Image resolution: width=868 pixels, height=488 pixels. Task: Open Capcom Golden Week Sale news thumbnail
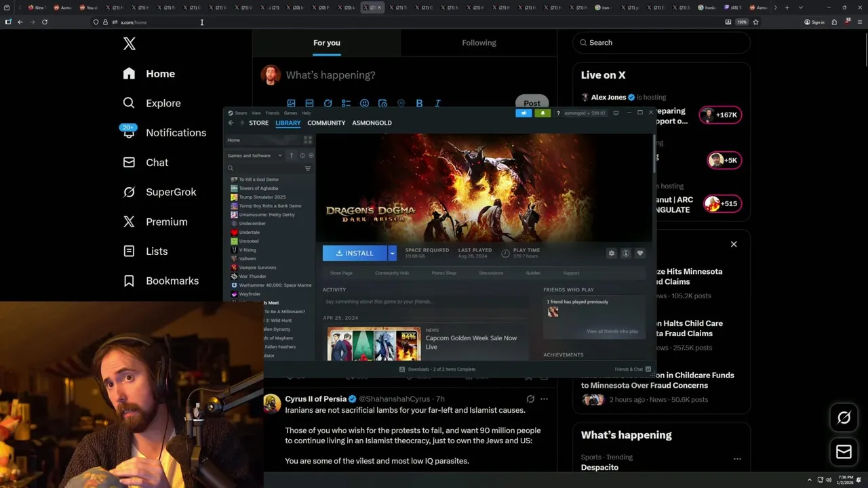374,344
